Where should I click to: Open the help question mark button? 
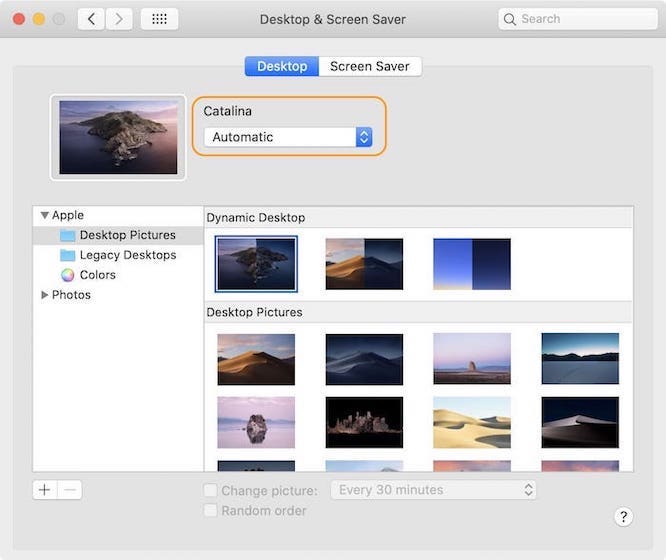tap(623, 516)
